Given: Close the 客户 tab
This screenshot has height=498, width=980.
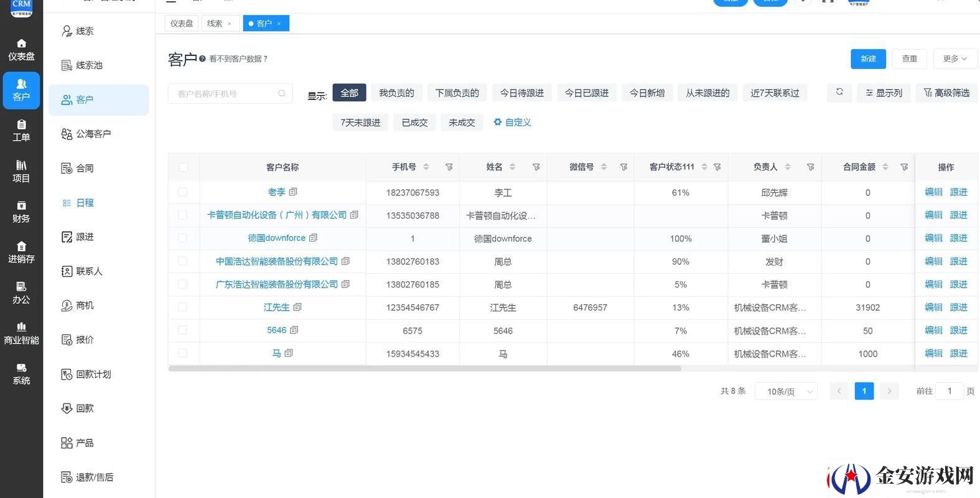Looking at the screenshot, I should (279, 24).
